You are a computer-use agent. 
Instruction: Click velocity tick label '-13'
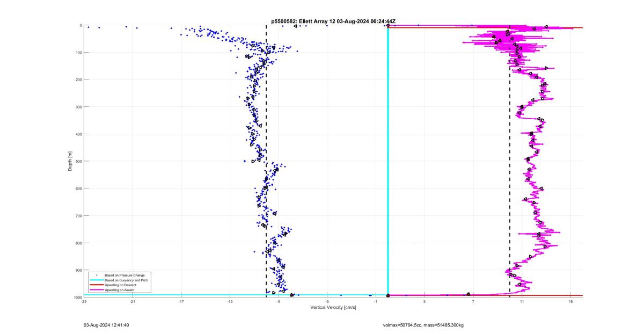(230, 301)
